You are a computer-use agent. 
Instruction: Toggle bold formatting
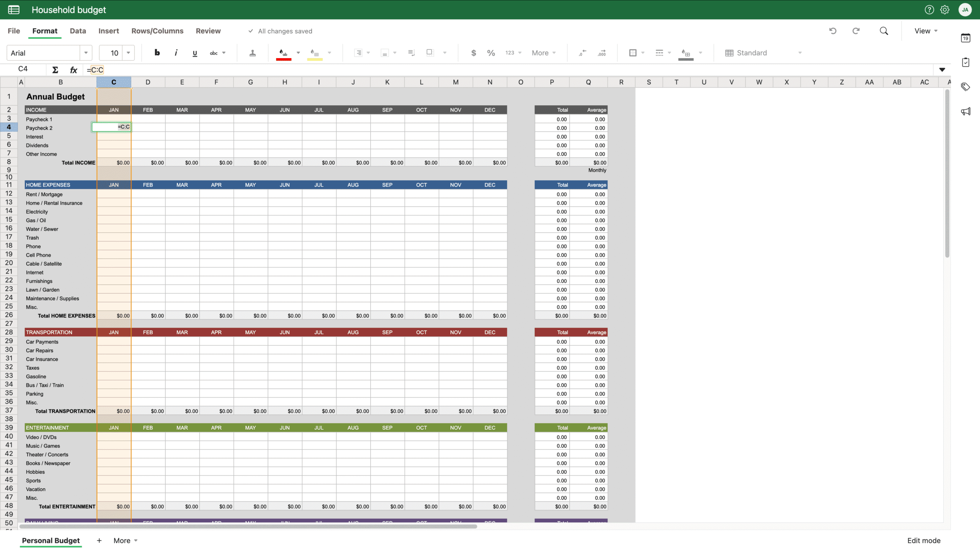157,53
